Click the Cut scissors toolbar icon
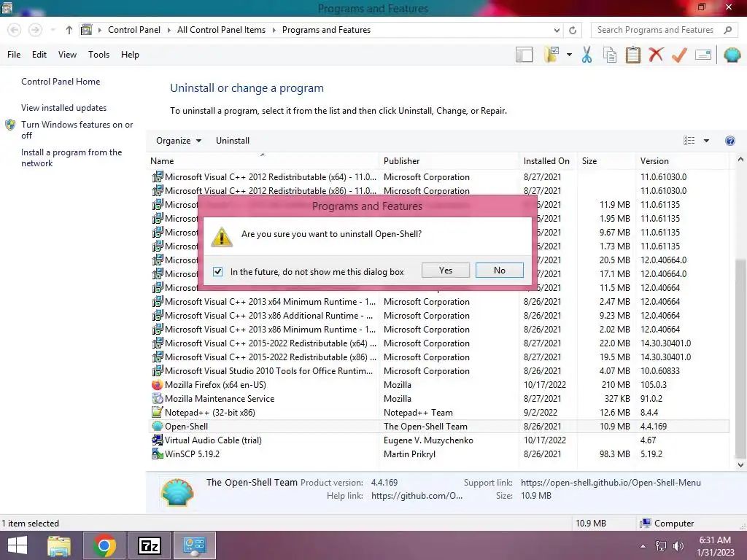This screenshot has width=747, height=560. tap(587, 55)
